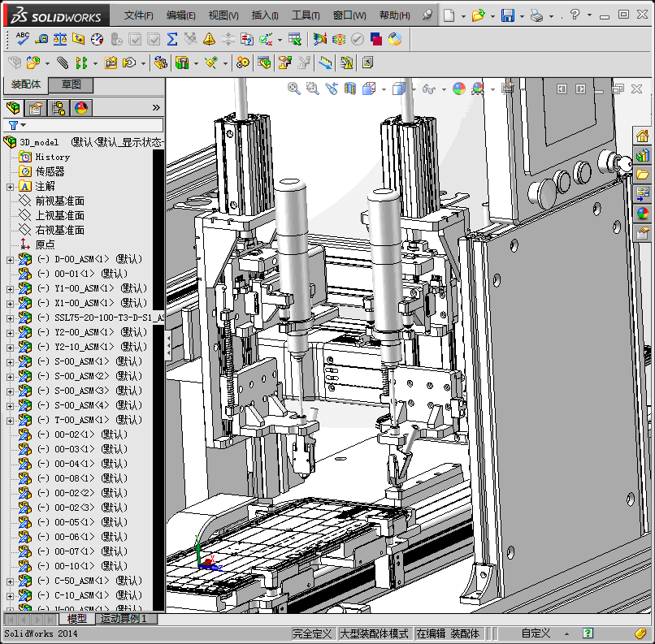Expand the panel tabs with the double-arrow chevron
This screenshot has width=655, height=644.
click(x=156, y=107)
